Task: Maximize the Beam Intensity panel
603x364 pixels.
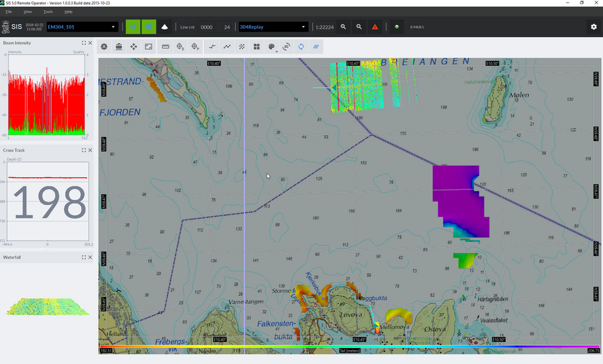Action: 84,43
